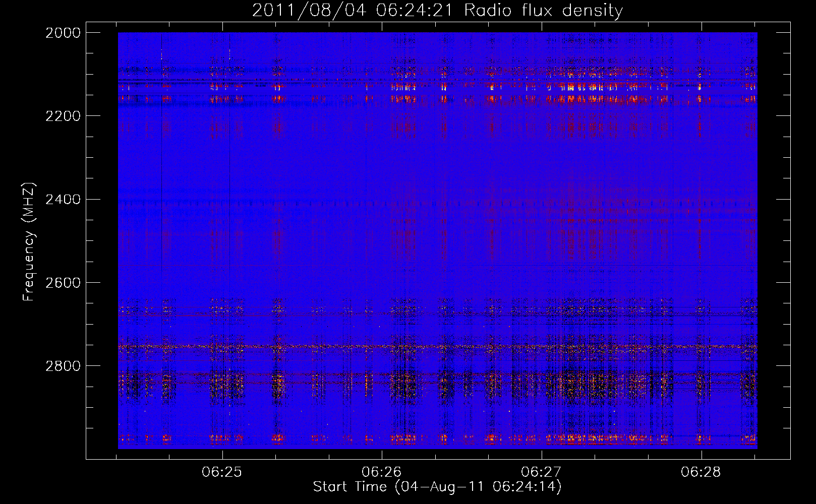Click the 2000 frequency tick label

(63, 33)
